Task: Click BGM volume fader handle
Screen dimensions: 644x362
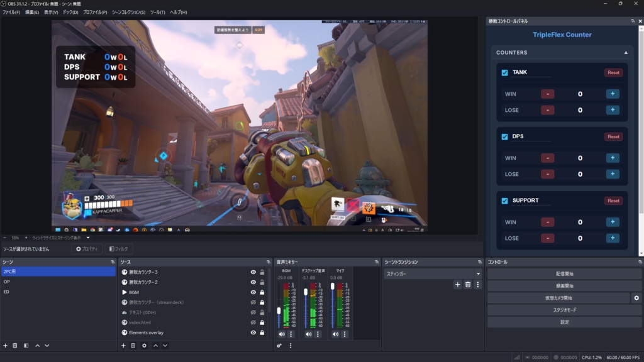Action: coord(279,311)
